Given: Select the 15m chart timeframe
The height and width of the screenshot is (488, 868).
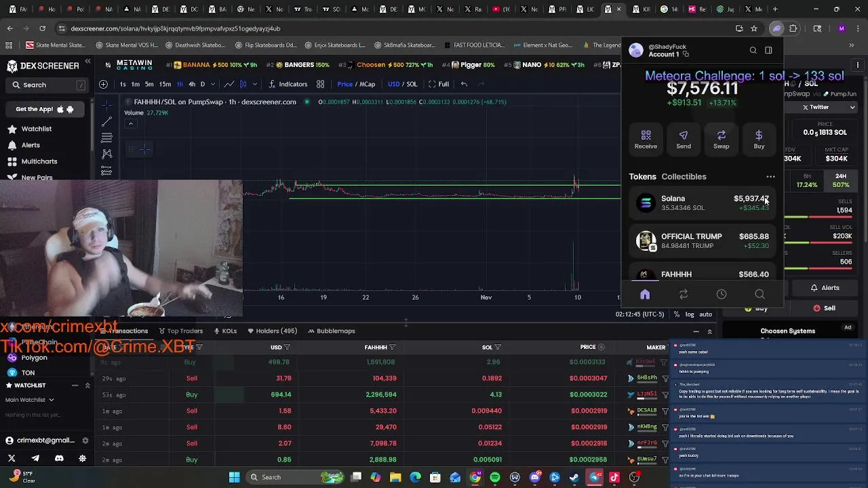Looking at the screenshot, I should click(x=165, y=84).
